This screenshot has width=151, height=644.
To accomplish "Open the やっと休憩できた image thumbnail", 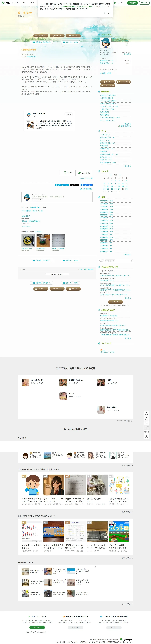I will [43, 241].
